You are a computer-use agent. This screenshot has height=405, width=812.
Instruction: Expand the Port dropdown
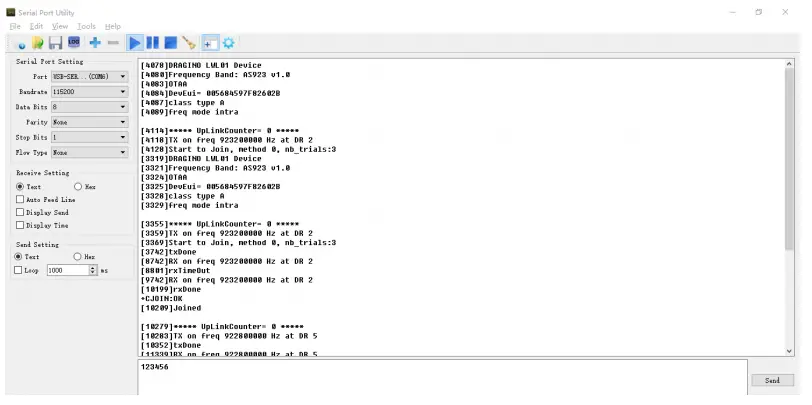(x=89, y=77)
